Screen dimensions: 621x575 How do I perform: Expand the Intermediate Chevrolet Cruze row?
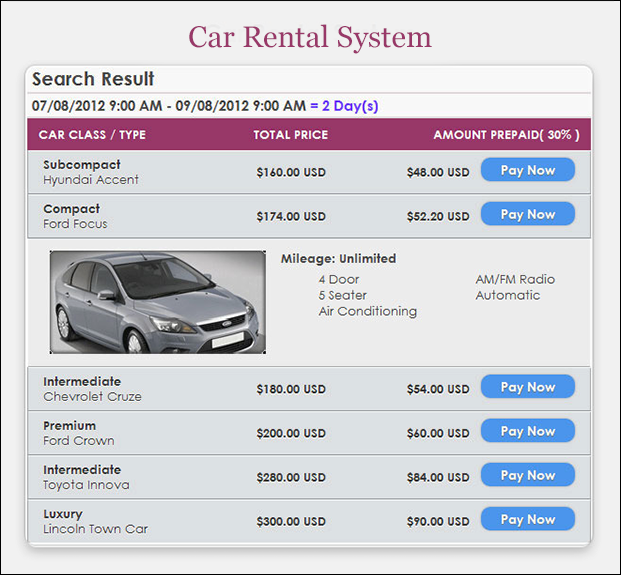tap(92, 389)
